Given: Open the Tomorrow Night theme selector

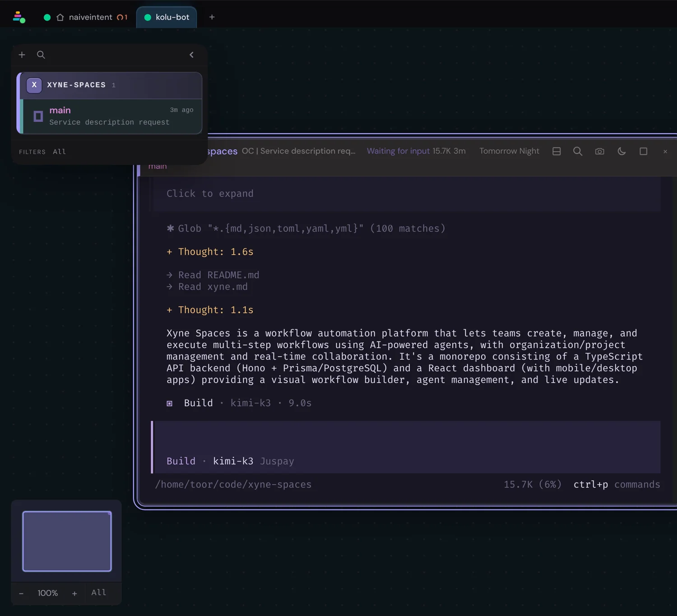Looking at the screenshot, I should [x=509, y=151].
